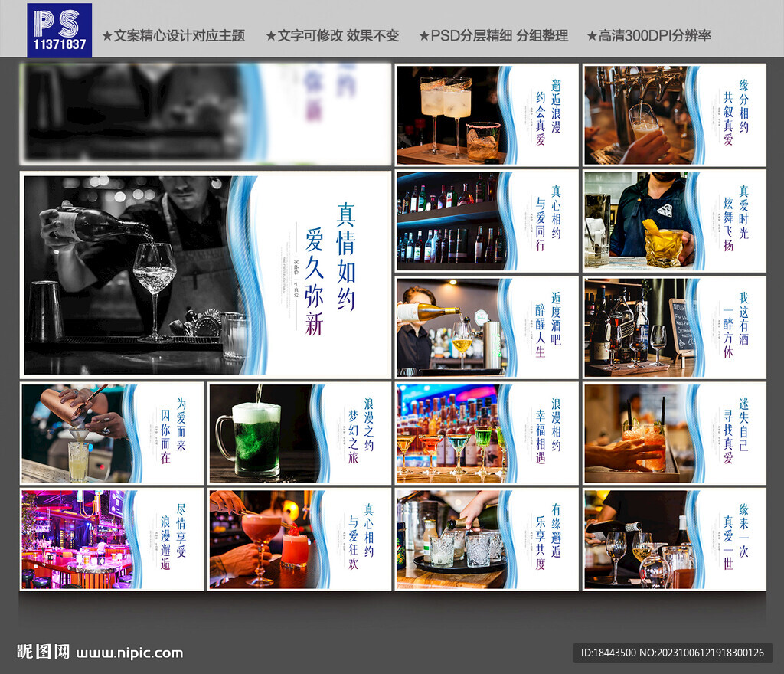
Task: Open the 逅度酒吧 醉醒人生 champagne pouring banner
Action: tap(486, 328)
